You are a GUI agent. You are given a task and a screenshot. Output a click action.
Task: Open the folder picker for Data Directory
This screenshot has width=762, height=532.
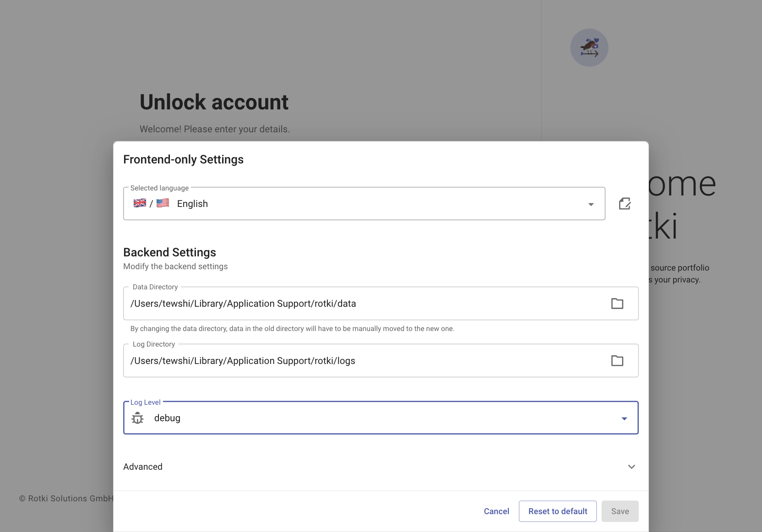(x=618, y=304)
